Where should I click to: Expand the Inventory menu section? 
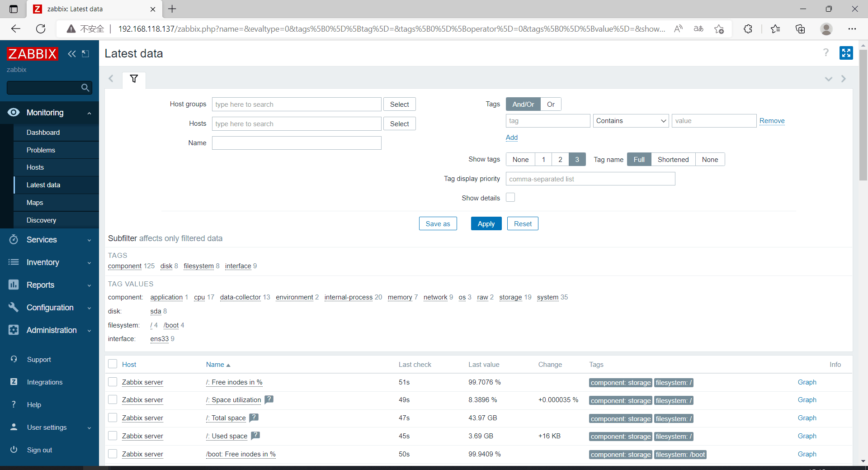point(90,263)
